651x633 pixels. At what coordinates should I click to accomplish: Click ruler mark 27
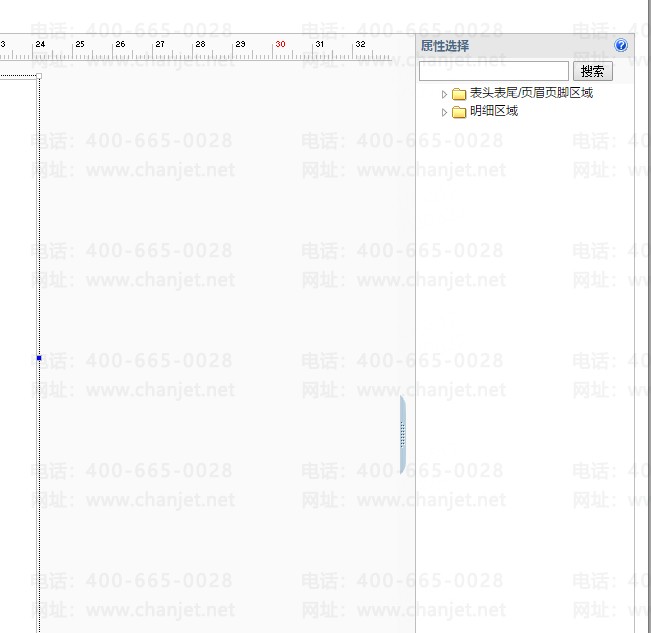pos(160,44)
